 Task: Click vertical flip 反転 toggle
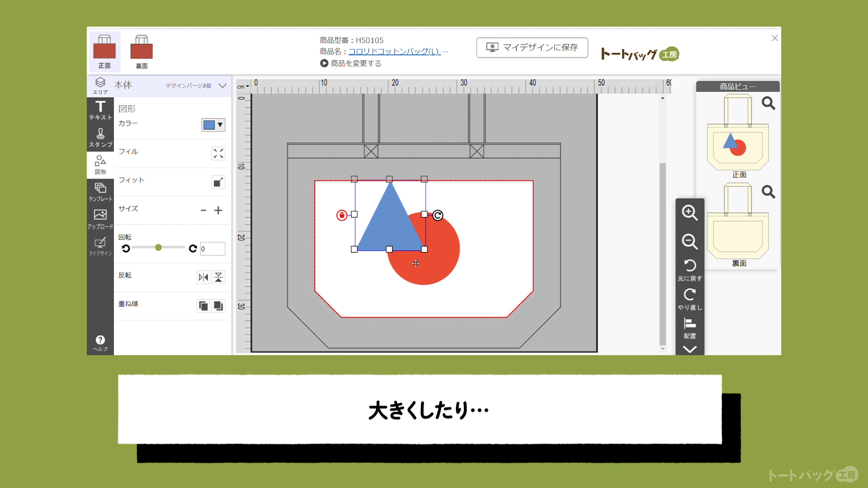[x=219, y=277]
